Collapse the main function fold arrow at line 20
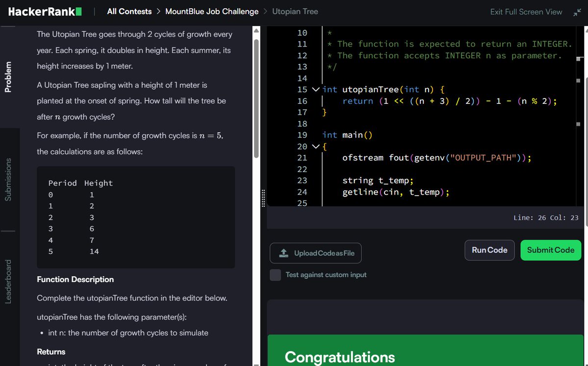The width and height of the screenshot is (588, 366). click(316, 146)
